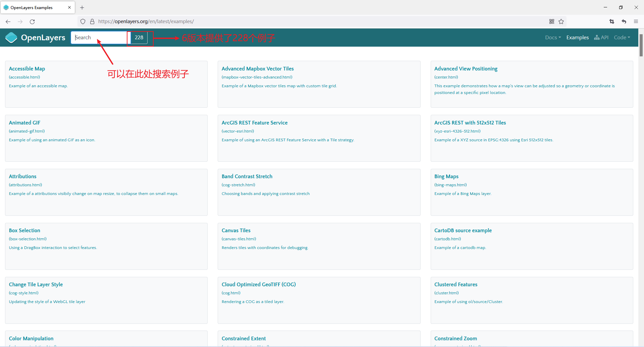Screen dimensions: 644x347
Task: Open a new browser tab
Action: pyautogui.click(x=82, y=7)
